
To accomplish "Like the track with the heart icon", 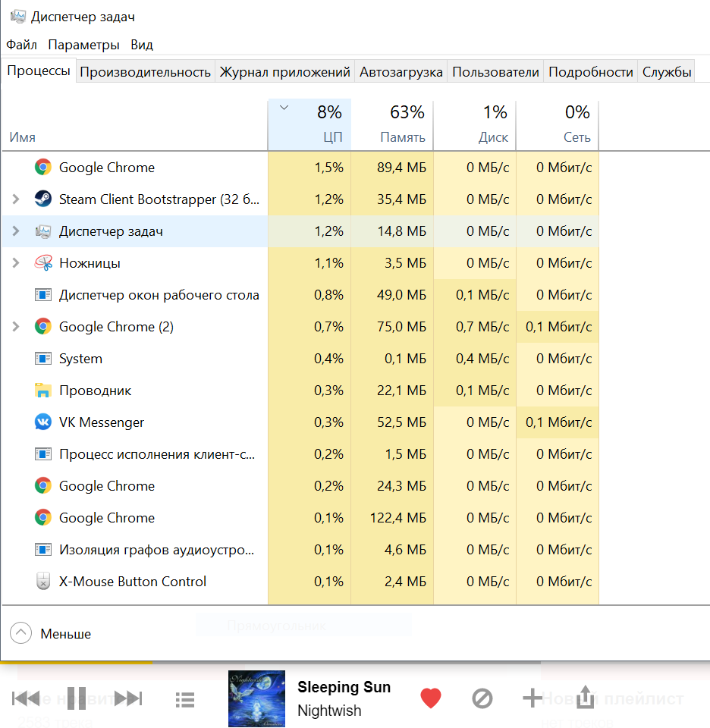I will [x=430, y=698].
